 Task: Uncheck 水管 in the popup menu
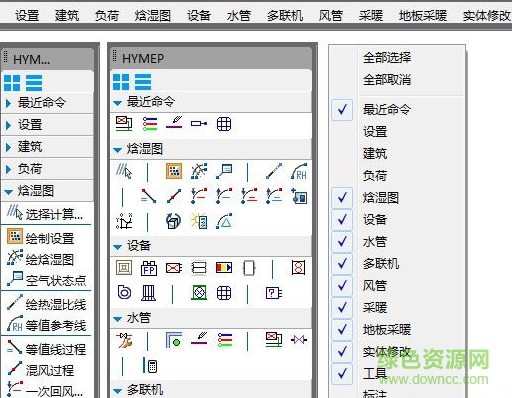[x=342, y=241]
